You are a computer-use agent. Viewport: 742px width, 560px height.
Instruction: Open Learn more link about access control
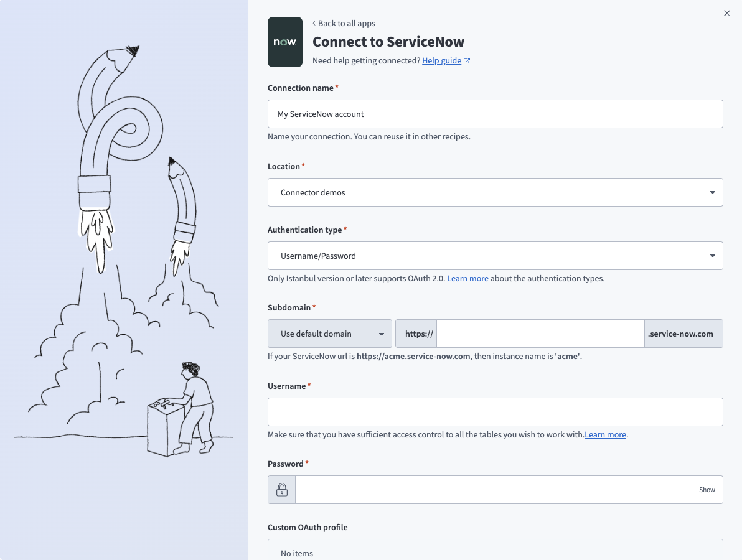[605, 434]
